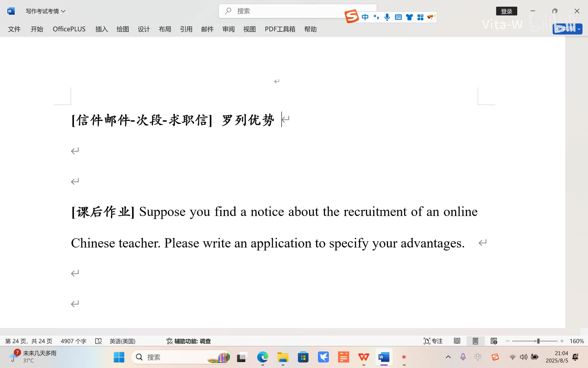The height and width of the screenshot is (368, 588).
Task: Toggle Focus mode (专注) in status bar
Action: coord(433,341)
